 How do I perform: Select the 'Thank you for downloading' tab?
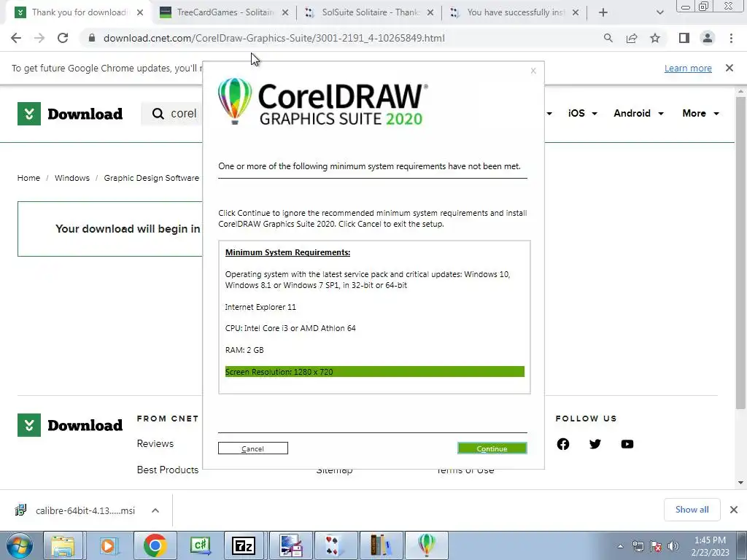pos(79,12)
